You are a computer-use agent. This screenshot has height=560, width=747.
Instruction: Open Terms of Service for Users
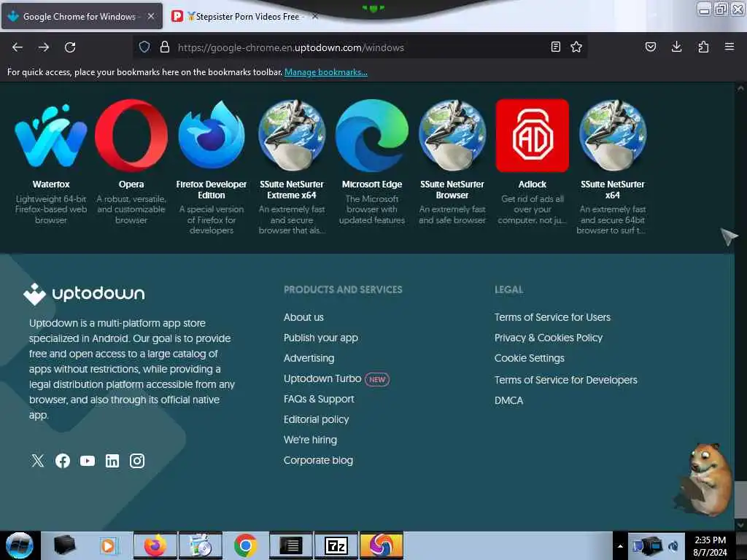click(552, 317)
